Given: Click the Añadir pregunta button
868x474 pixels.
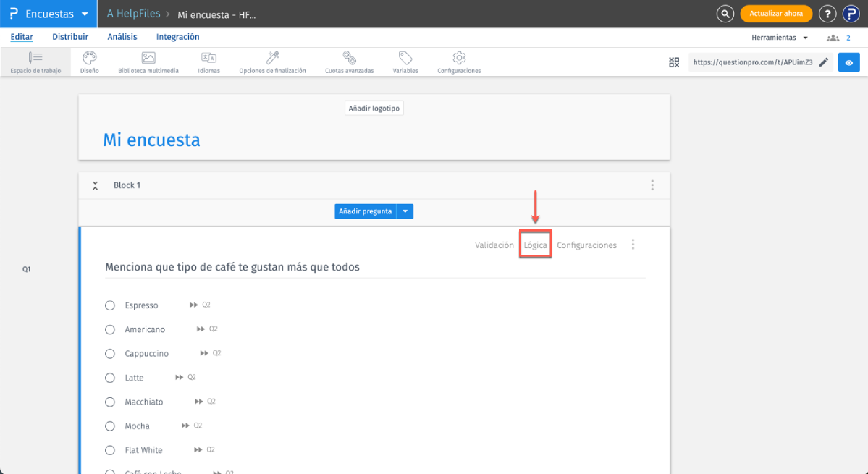Looking at the screenshot, I should 366,211.
